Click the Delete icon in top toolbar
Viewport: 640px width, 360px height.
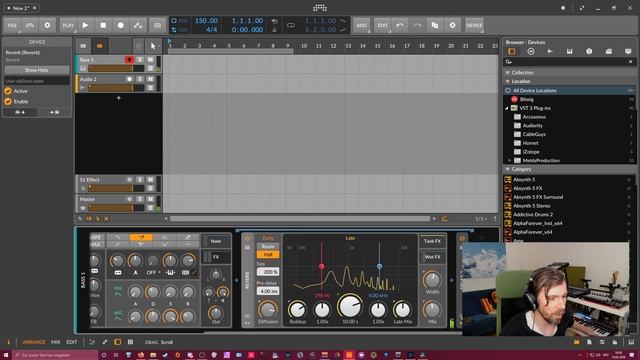click(452, 25)
